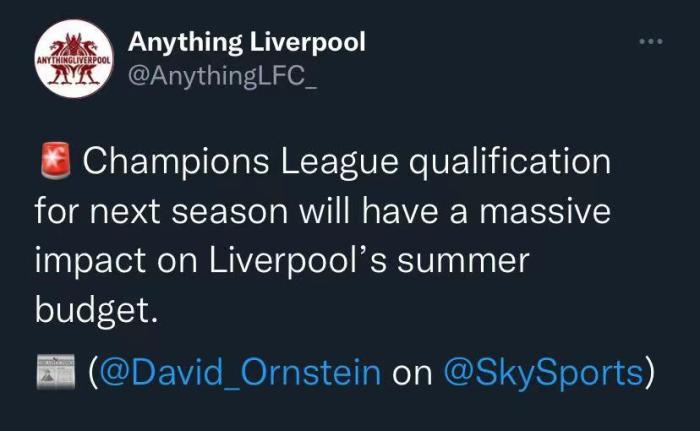Open the @David_Ornstein mention link
Viewport: 700px width, 431px height.
tap(239, 373)
